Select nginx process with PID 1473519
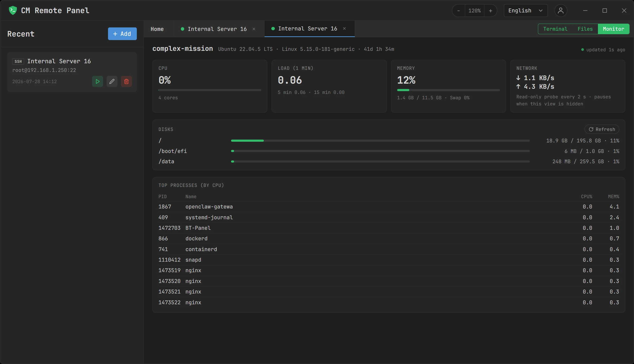The height and width of the screenshot is (364, 634). pos(389,271)
